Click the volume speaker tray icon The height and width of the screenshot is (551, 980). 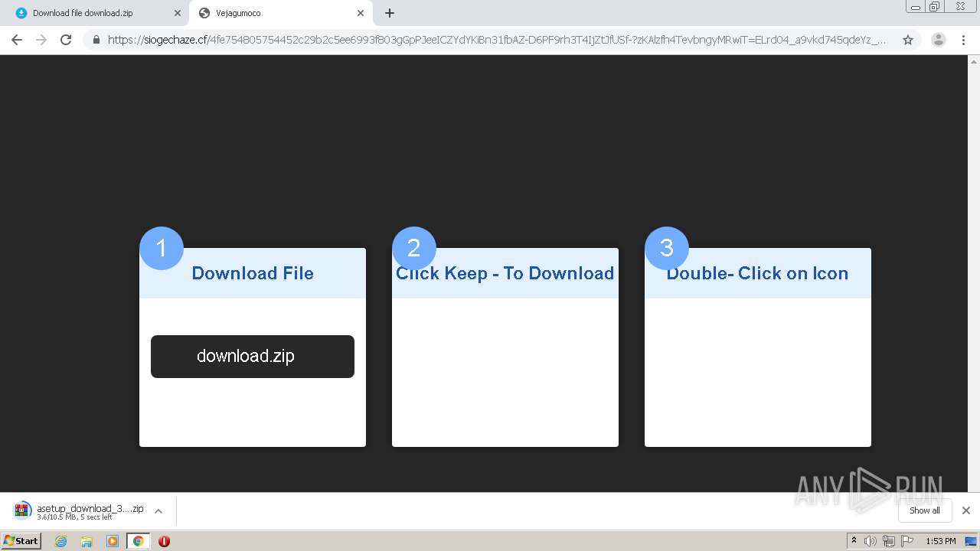coord(871,541)
